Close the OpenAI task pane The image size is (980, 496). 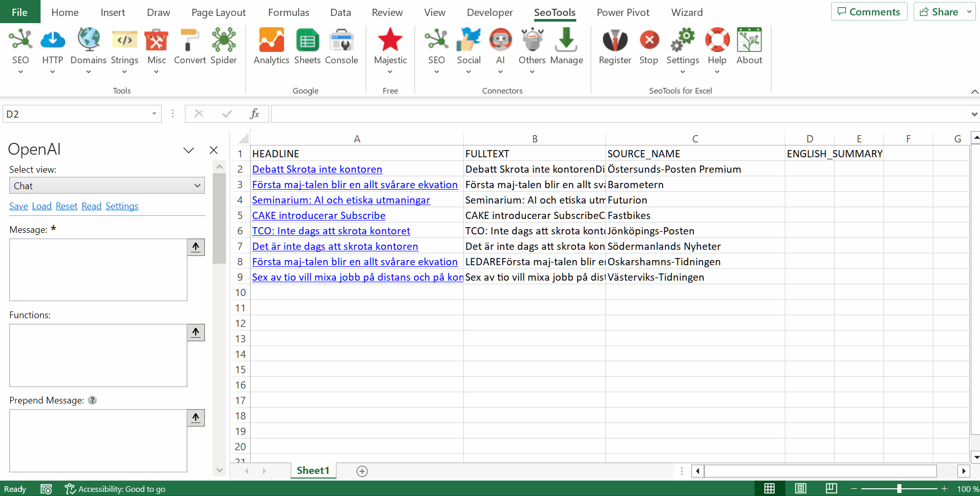click(214, 150)
